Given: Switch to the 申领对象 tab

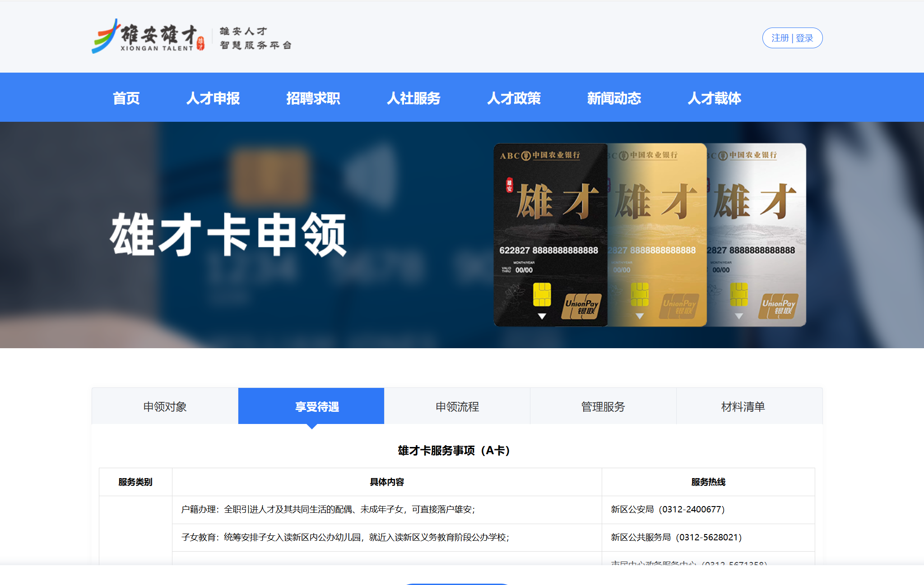Looking at the screenshot, I should 165,406.
